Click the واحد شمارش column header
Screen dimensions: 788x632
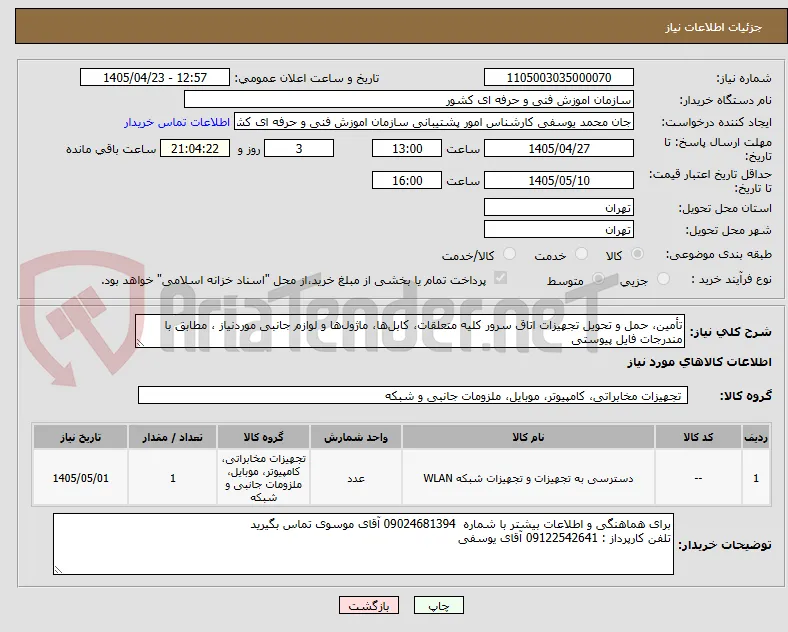pyautogui.click(x=356, y=437)
